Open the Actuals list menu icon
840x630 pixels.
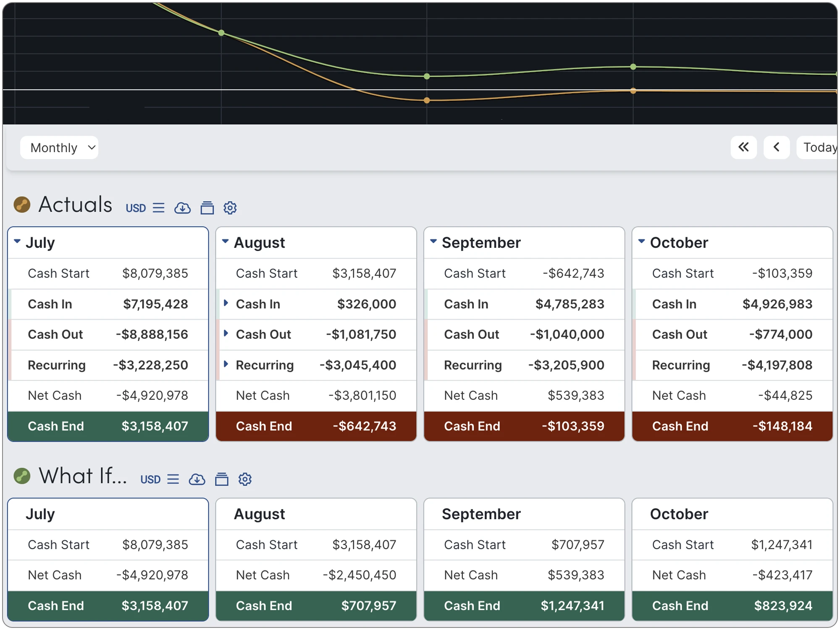(158, 208)
